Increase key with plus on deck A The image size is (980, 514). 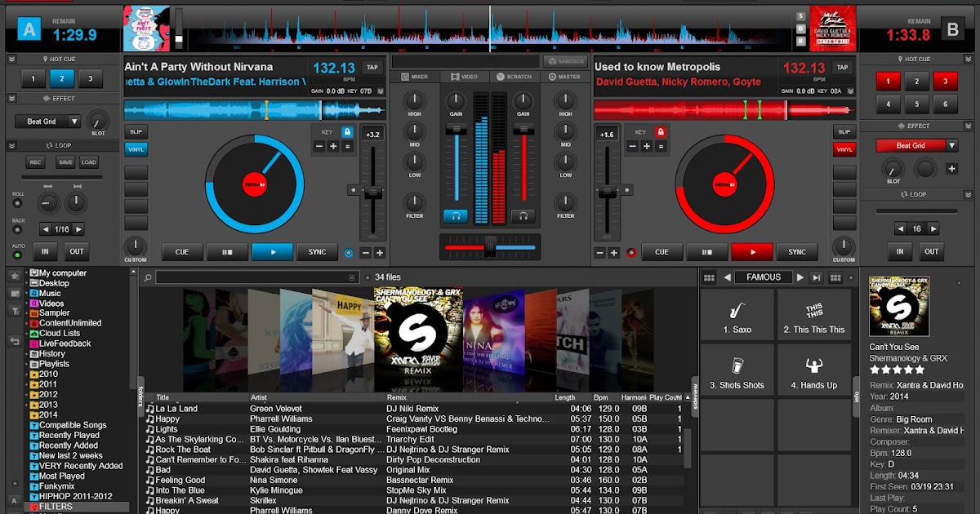click(333, 146)
